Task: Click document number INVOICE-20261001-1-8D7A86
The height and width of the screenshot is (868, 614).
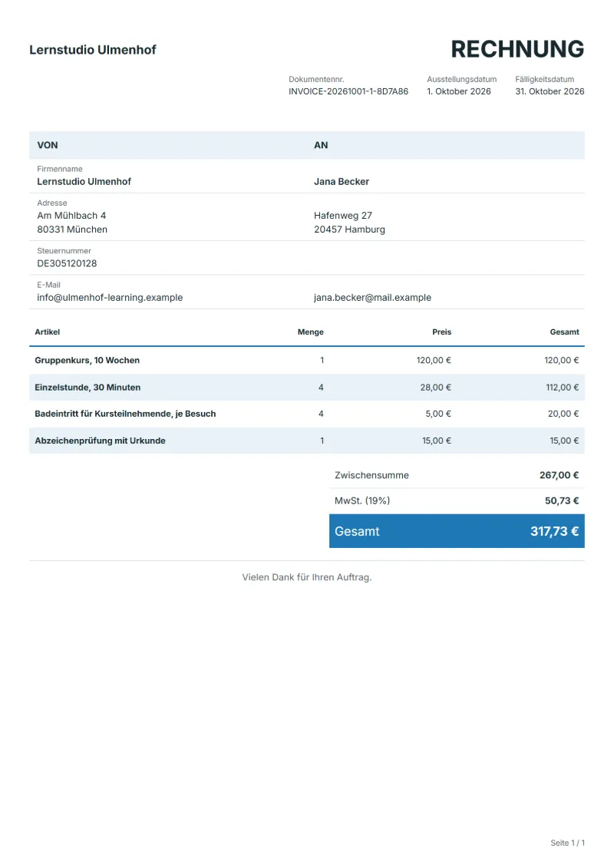Action: coord(348,91)
